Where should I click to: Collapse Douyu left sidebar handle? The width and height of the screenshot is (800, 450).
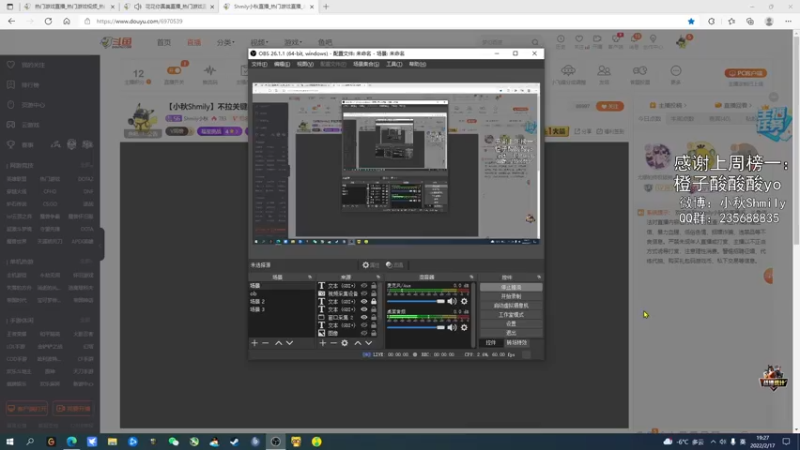point(102,244)
